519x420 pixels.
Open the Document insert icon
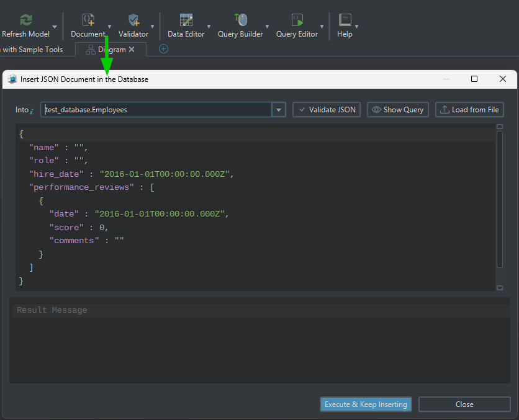tap(88, 20)
